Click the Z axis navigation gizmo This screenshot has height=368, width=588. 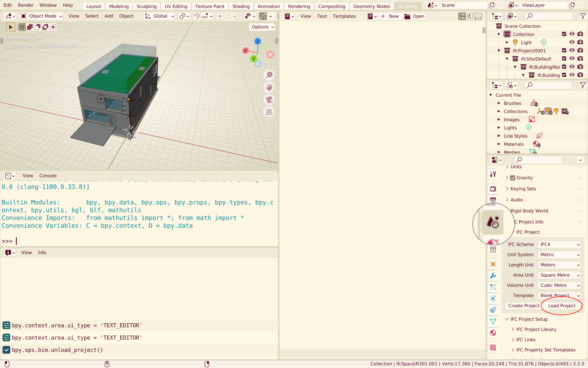tap(257, 41)
